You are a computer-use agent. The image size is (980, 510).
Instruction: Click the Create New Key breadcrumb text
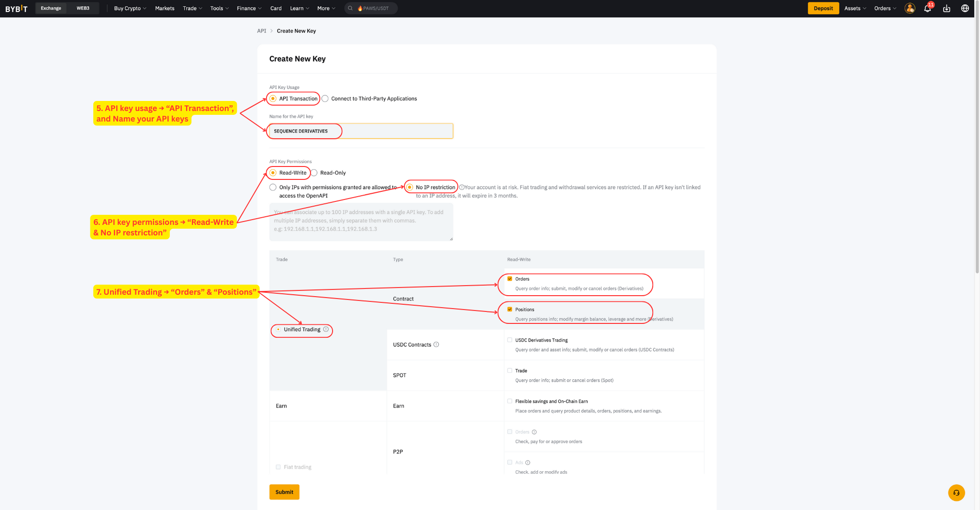pyautogui.click(x=296, y=31)
